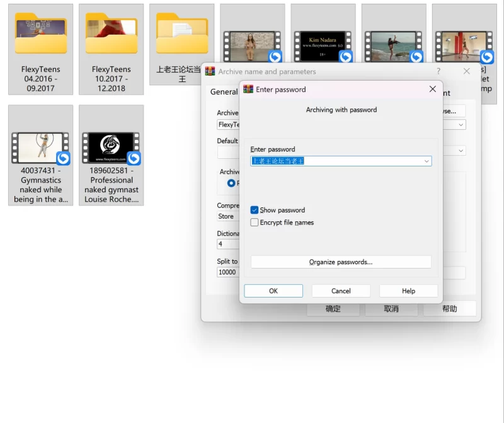Open the Default profile dropdown arrow
Viewport: 504px width, 423px height.
[461, 151]
